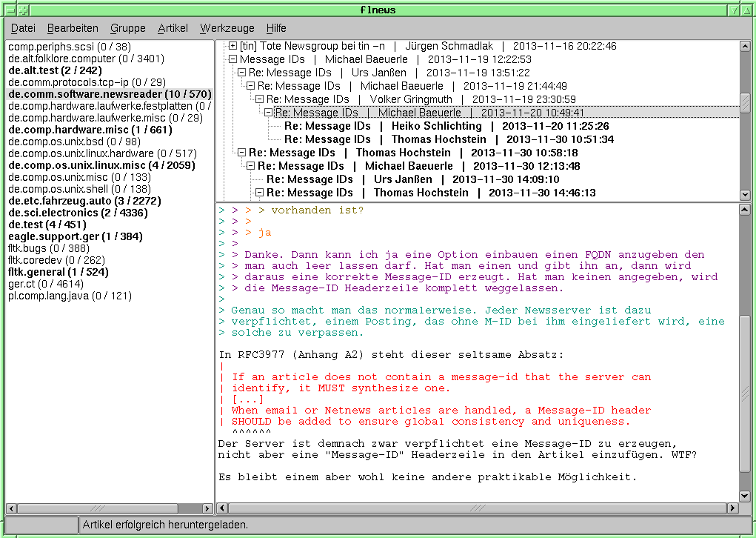Collapse the top-level Message IDs thread
The width and height of the screenshot is (756, 538).
pos(233,59)
